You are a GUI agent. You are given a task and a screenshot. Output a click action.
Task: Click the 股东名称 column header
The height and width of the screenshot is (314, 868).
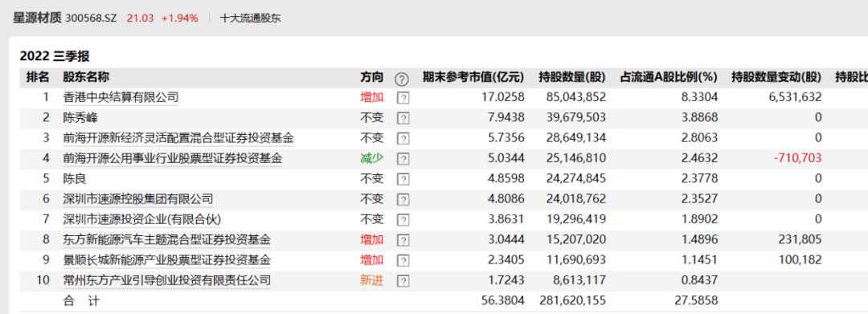(x=86, y=77)
